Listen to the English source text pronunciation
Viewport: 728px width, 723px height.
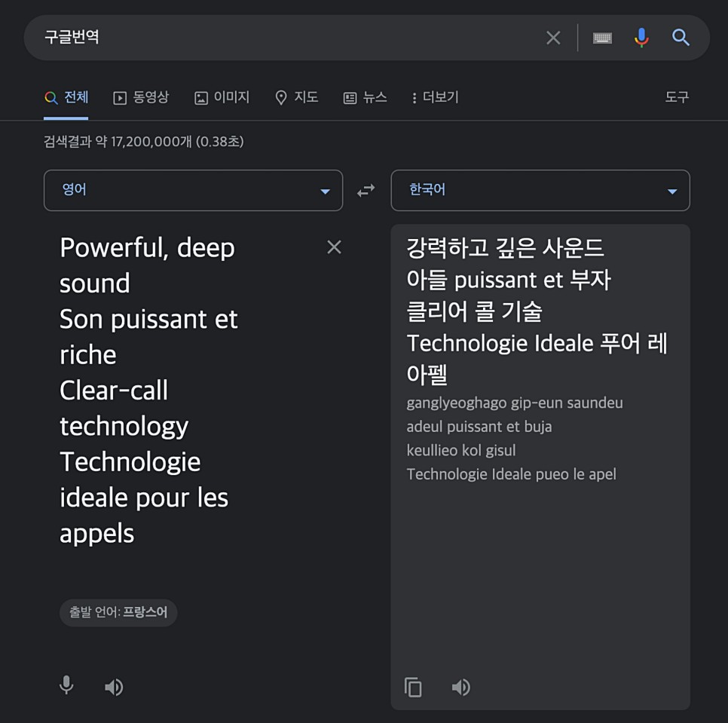[x=114, y=686]
